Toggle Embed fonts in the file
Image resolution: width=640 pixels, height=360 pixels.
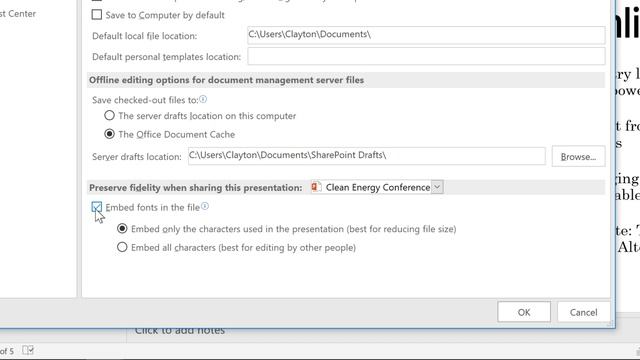coord(97,207)
